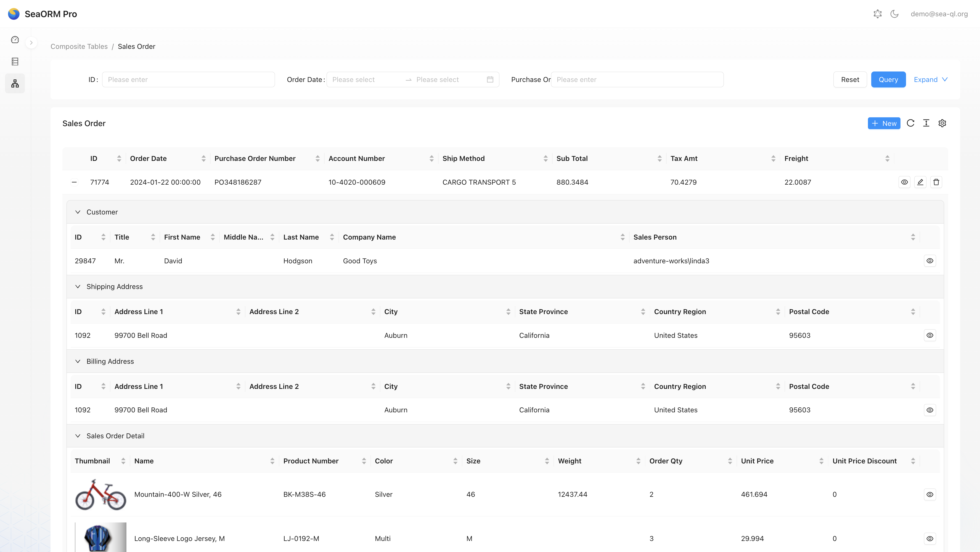The width and height of the screenshot is (980, 552).
Task: Collapse the Customer section
Action: 78,212
